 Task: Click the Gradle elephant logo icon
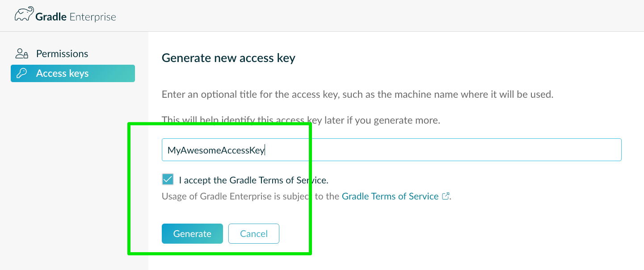pos(24,15)
